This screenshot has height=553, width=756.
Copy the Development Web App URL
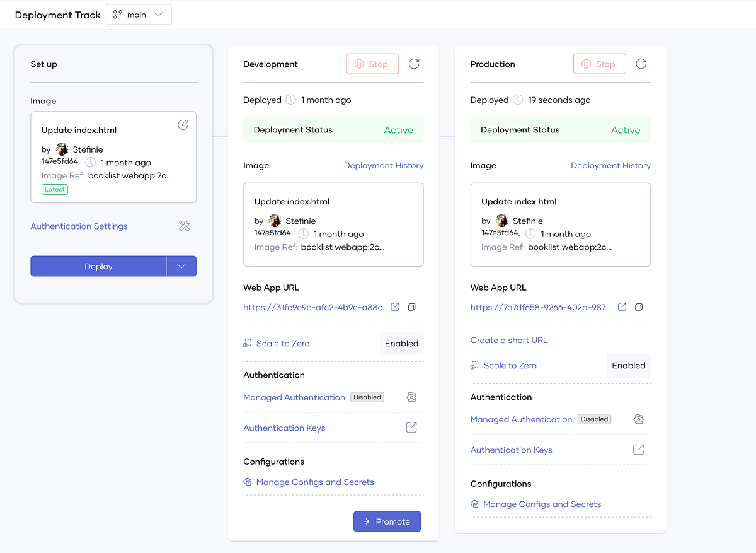click(411, 307)
